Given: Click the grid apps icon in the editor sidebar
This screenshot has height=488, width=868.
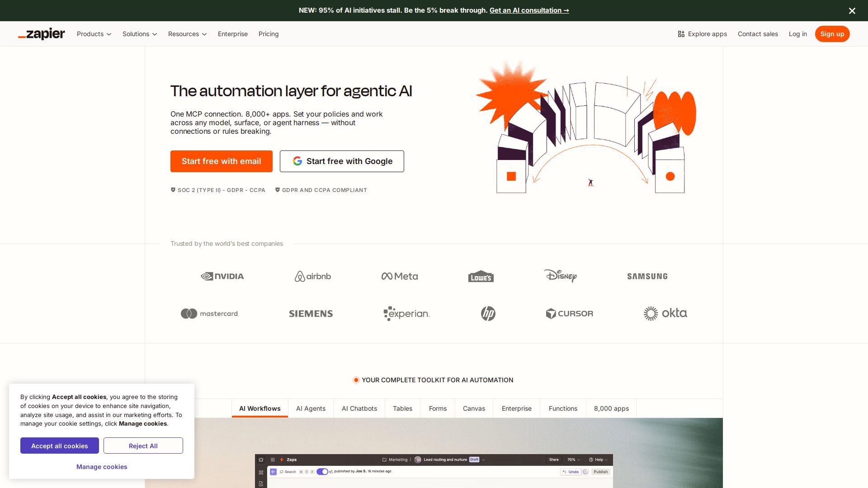Looking at the screenshot, I should (x=261, y=472).
